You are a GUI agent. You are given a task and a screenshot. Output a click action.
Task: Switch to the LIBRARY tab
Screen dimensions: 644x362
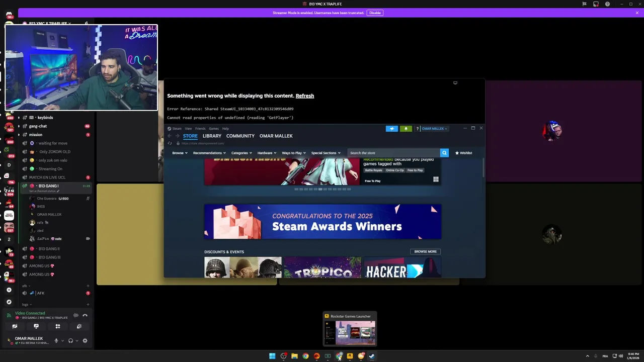click(x=212, y=136)
